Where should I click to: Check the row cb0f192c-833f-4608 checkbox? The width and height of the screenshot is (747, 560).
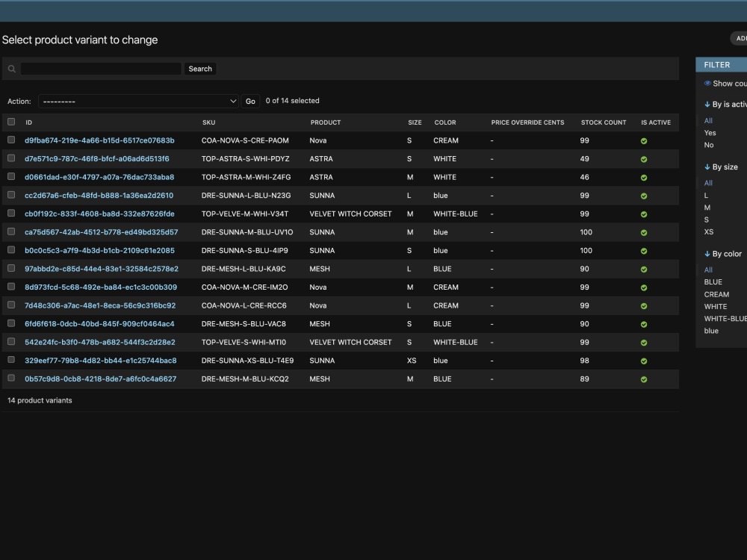(11, 214)
